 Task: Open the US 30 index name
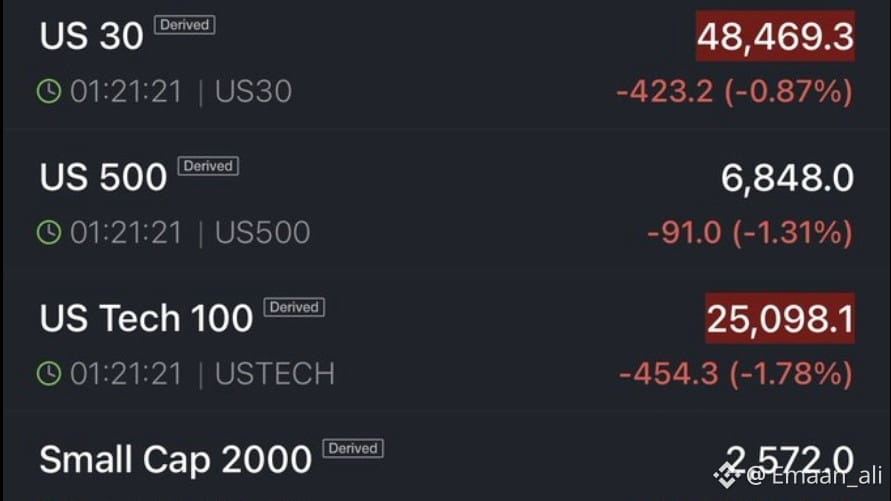point(92,37)
